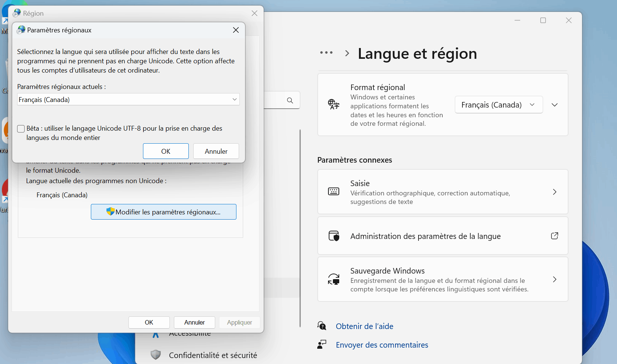Open the external link icon for Administration de la langue
This screenshot has width=617, height=364.
(554, 236)
